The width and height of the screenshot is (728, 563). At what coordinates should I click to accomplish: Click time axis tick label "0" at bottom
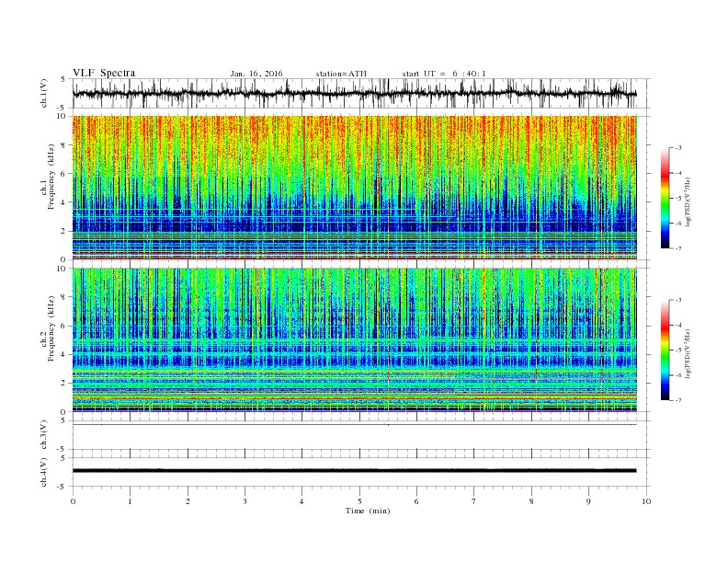click(73, 501)
